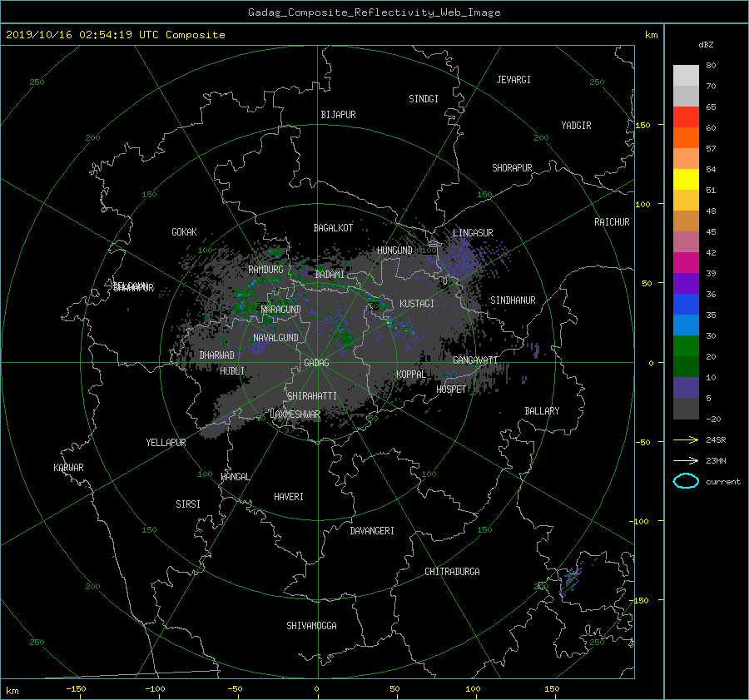Click the GADAG label at radar center
This screenshot has height=700, width=749.
point(316,363)
